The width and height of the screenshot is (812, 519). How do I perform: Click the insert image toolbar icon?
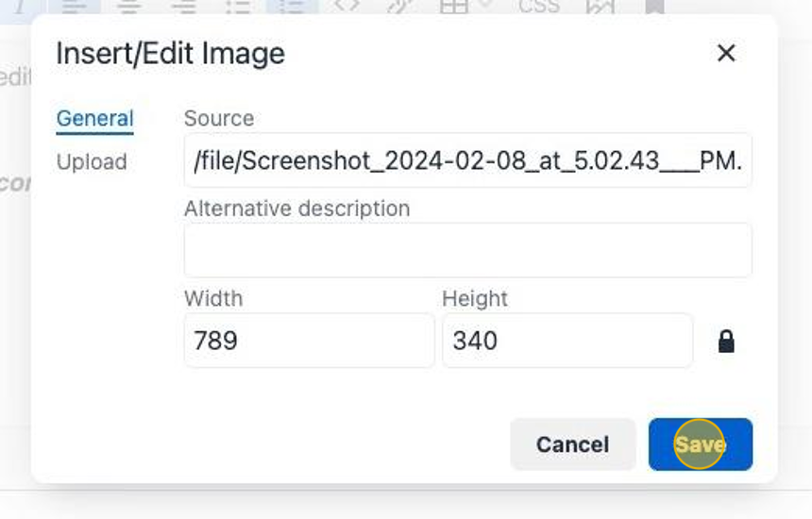(600, 6)
